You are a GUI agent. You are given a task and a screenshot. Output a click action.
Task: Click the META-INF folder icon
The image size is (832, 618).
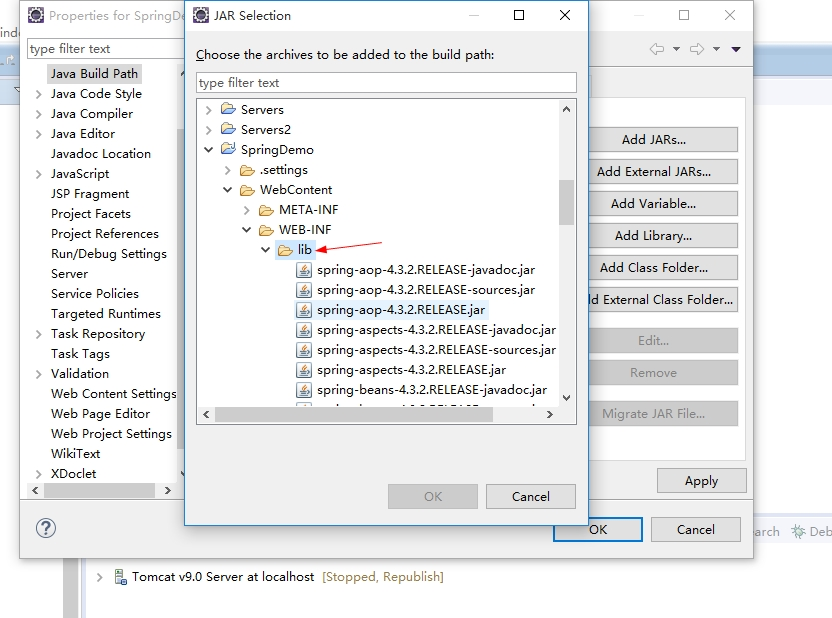pos(266,210)
